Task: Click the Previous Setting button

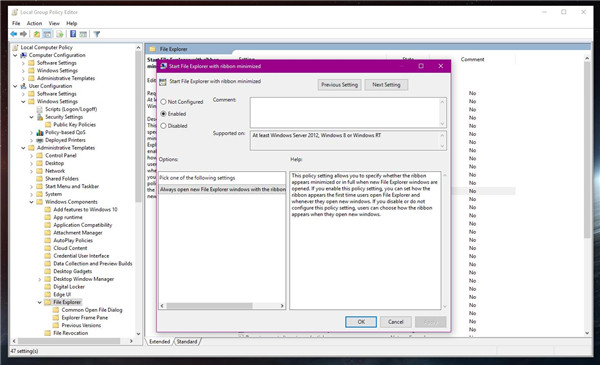Action: point(339,85)
